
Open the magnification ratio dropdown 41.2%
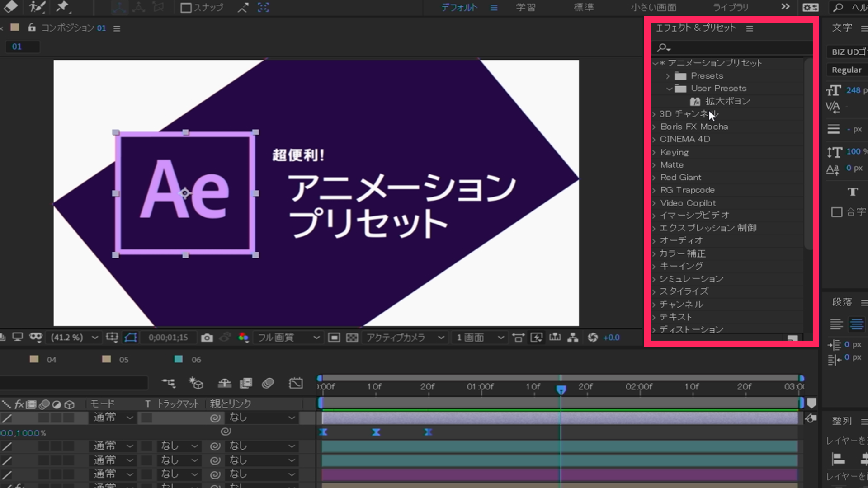tap(75, 338)
